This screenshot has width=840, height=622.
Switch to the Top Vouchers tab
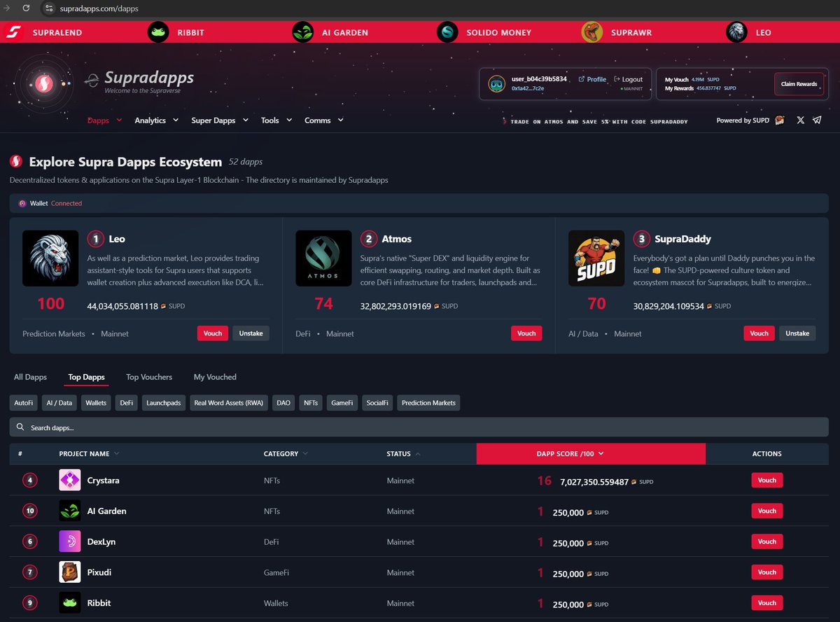tap(149, 377)
